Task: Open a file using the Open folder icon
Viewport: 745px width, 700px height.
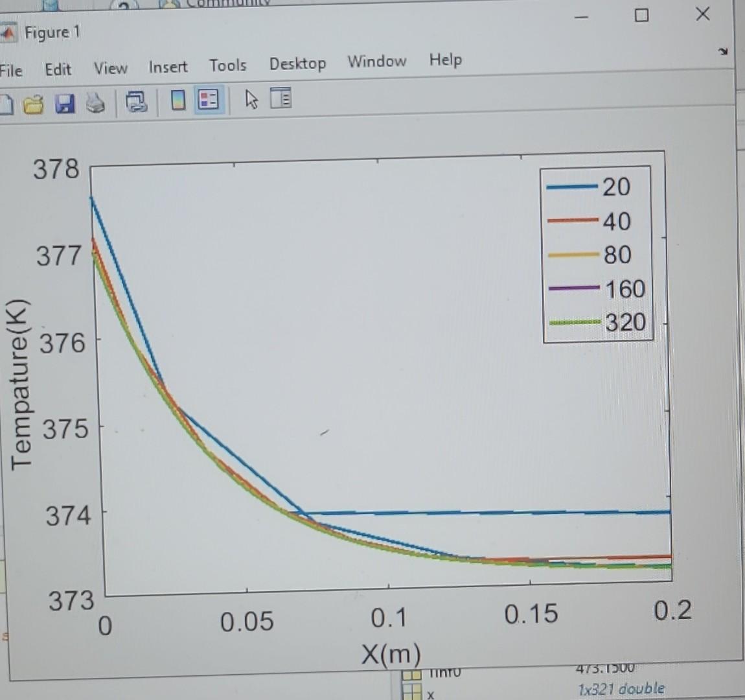Action: (x=34, y=102)
